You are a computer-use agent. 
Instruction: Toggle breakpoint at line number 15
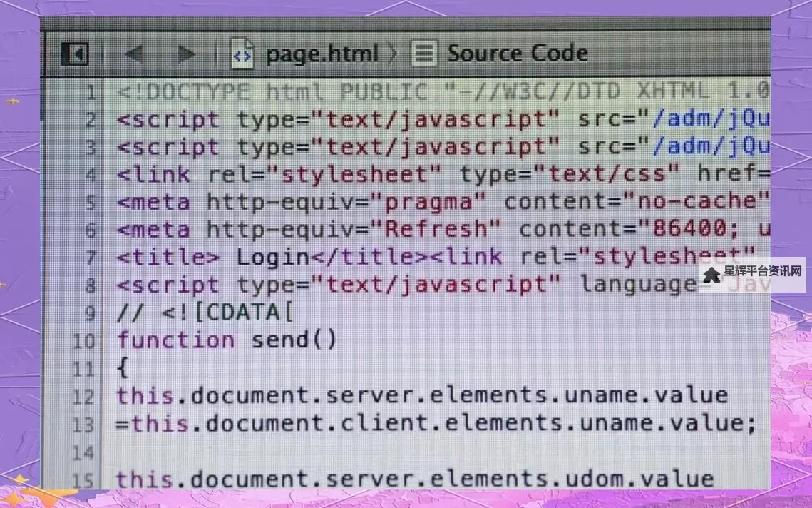pos(83,479)
